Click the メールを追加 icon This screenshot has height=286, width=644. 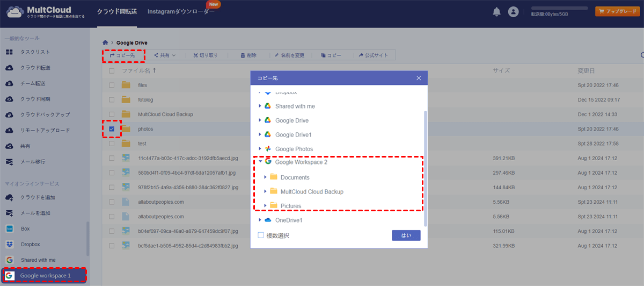tap(9, 213)
